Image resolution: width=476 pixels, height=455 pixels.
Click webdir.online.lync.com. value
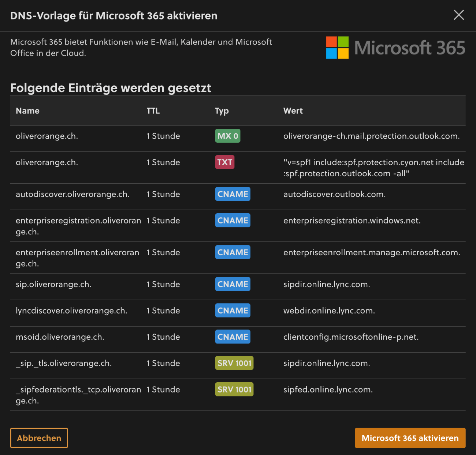329,311
